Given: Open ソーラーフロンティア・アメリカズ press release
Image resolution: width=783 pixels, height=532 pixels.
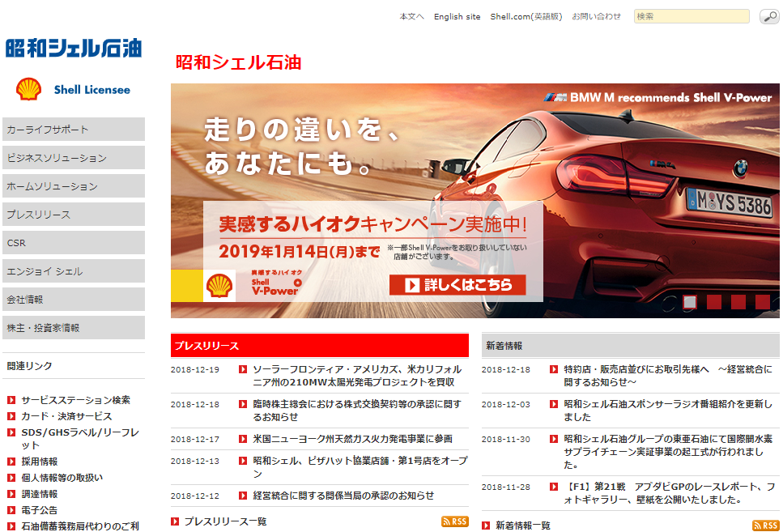Looking at the screenshot, I should (x=357, y=376).
